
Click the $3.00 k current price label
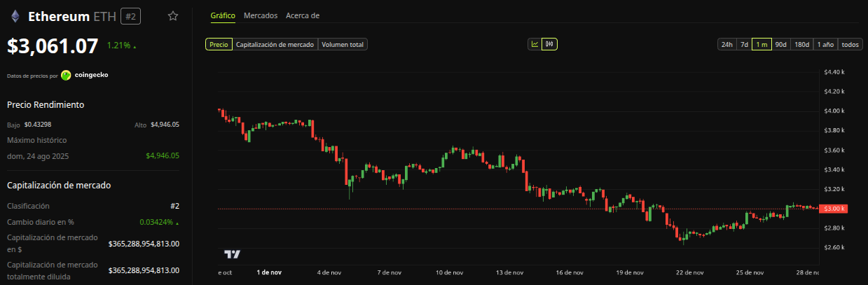[x=835, y=209]
